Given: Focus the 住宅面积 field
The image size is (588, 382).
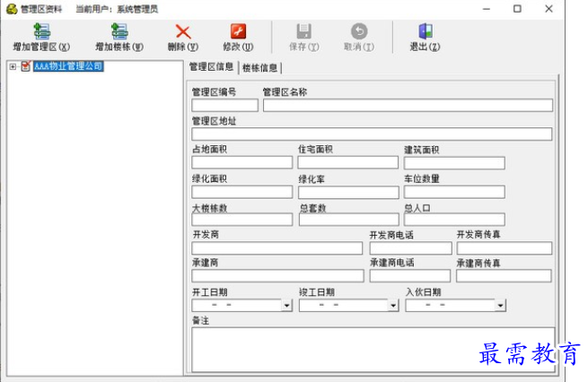Looking at the screenshot, I should click(348, 162).
